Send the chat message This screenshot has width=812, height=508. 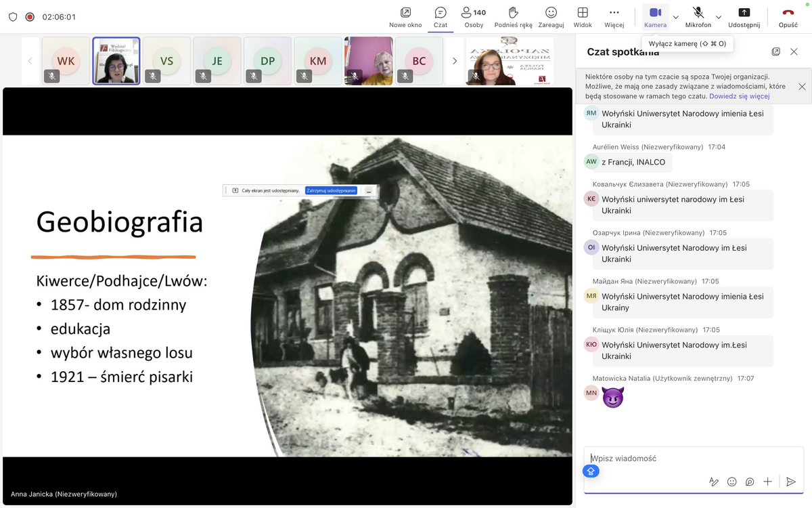point(790,482)
